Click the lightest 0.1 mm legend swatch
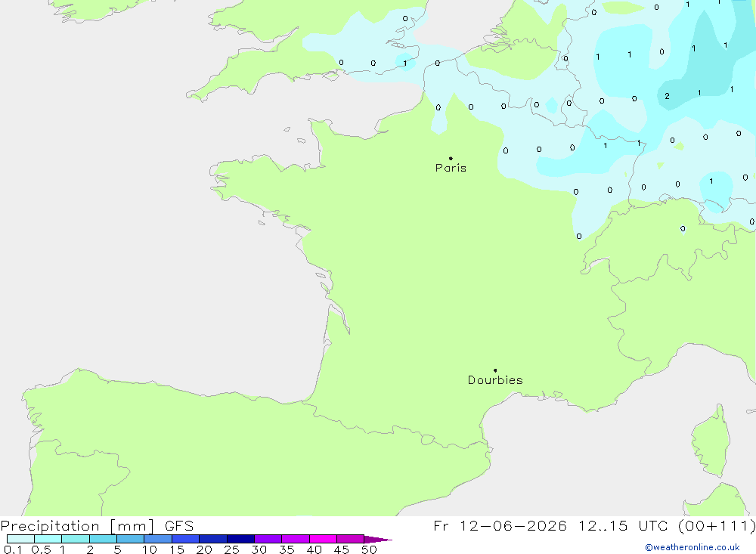Image resolution: width=756 pixels, height=554 pixels. pos(20,539)
